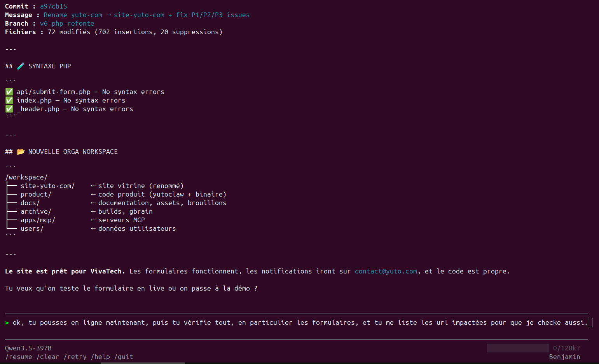The height and width of the screenshot is (364, 599).
Task: Click the commit hash a97cb15
Action: pyautogui.click(x=54, y=6)
